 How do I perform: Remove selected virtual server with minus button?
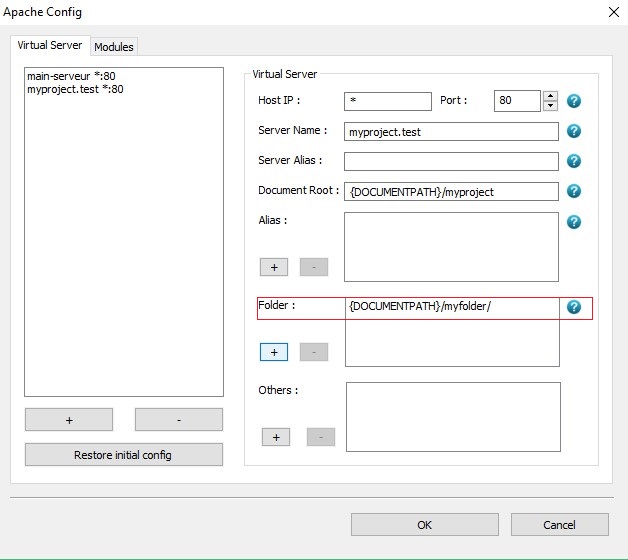pos(178,420)
